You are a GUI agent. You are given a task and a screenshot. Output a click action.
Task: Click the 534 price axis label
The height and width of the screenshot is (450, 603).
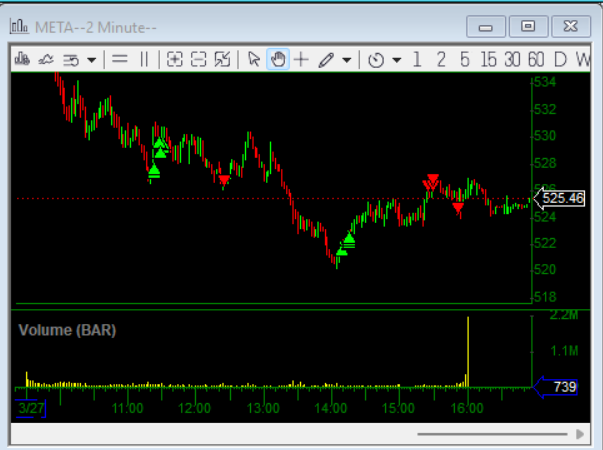pyautogui.click(x=545, y=82)
